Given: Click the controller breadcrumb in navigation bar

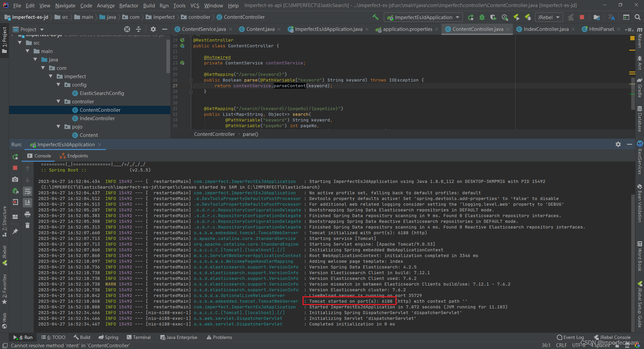Looking at the screenshot, I should [196, 17].
